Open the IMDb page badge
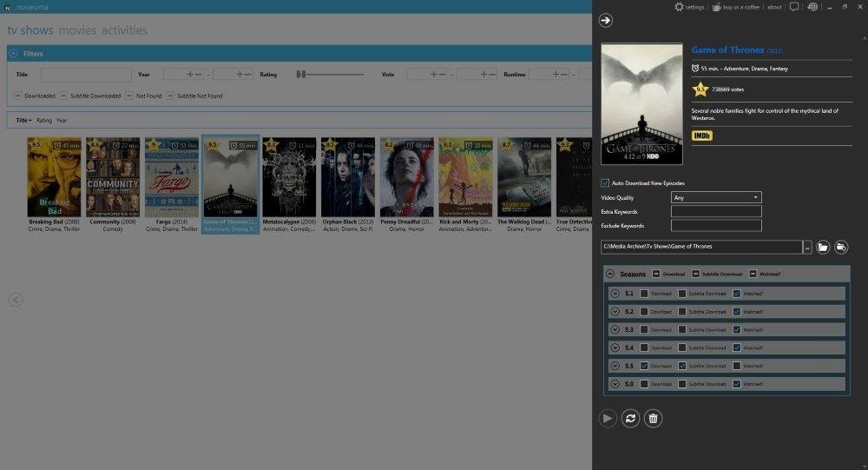The width and height of the screenshot is (868, 470). click(701, 136)
